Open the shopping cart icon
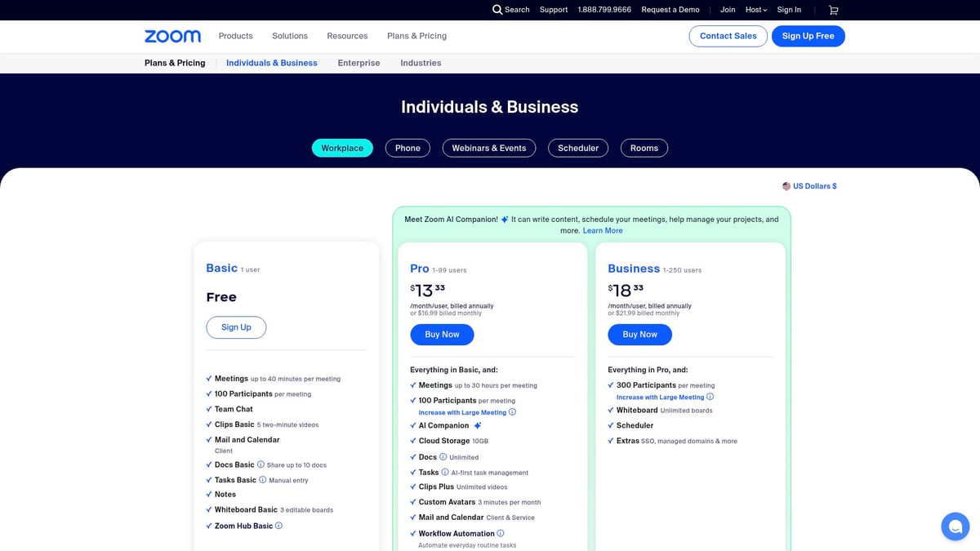Viewport: 980px width, 551px height. pos(833,10)
